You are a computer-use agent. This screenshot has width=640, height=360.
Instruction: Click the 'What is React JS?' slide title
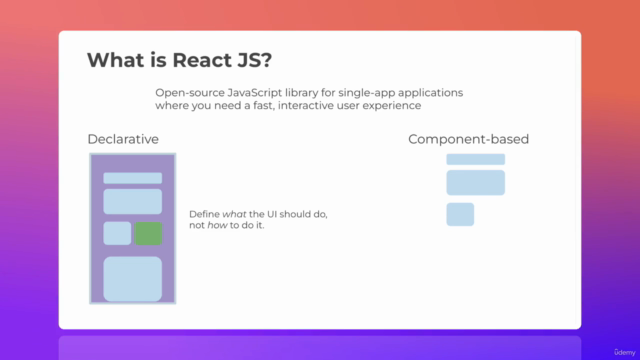[179, 60]
